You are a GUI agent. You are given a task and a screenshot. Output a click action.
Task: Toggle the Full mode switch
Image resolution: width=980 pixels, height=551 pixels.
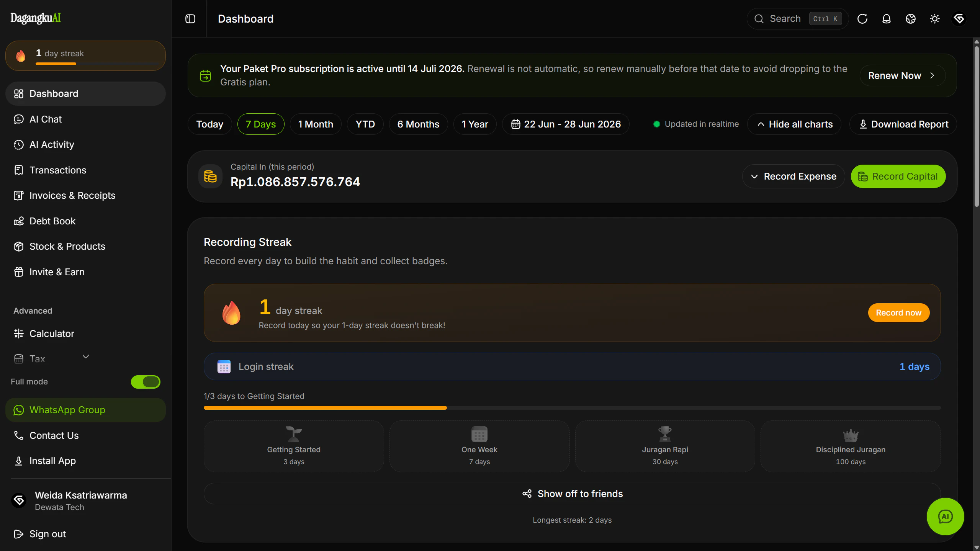pyautogui.click(x=146, y=382)
